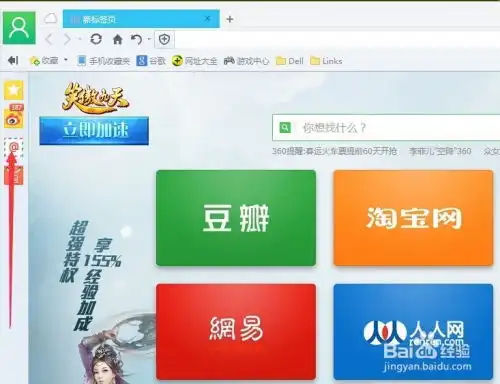Image resolution: width=500 pixels, height=384 pixels.
Task: Click the cloud sync icon beside the tab
Action: click(50, 19)
